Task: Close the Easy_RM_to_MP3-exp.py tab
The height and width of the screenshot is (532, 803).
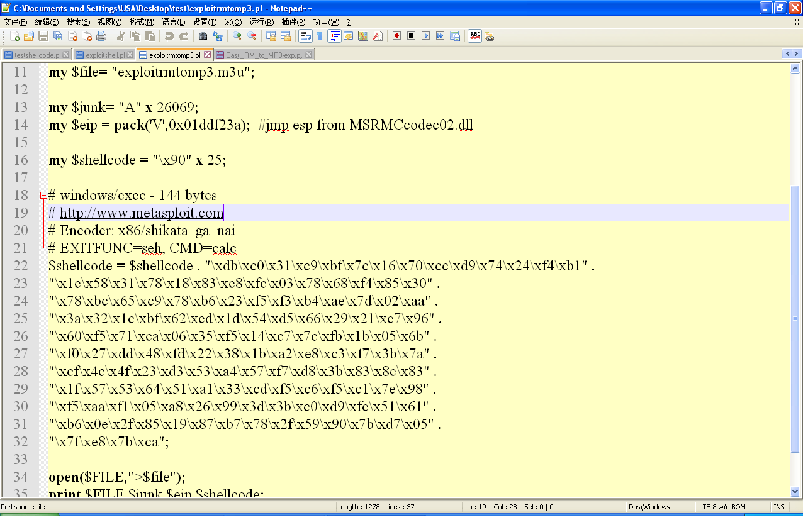Action: [x=309, y=55]
